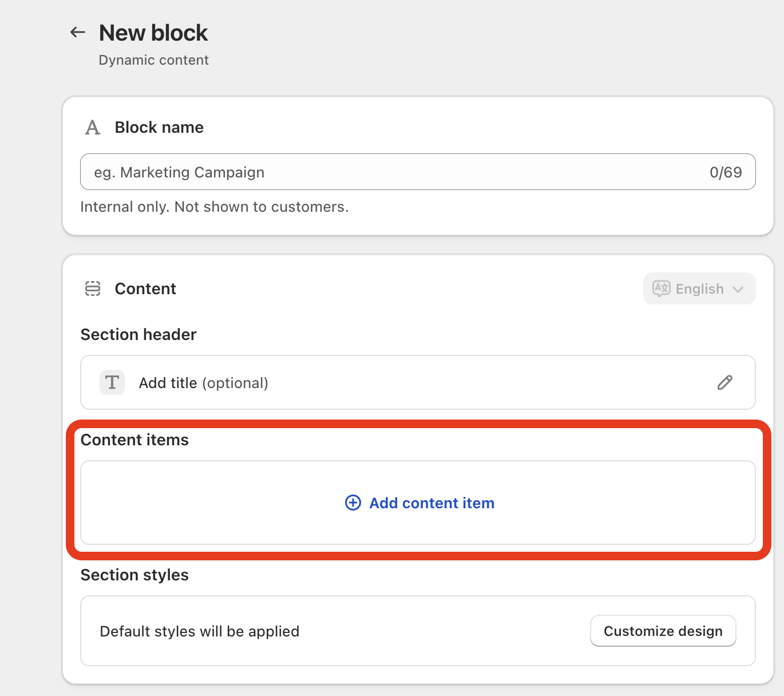Click the Section styles label

(134, 575)
